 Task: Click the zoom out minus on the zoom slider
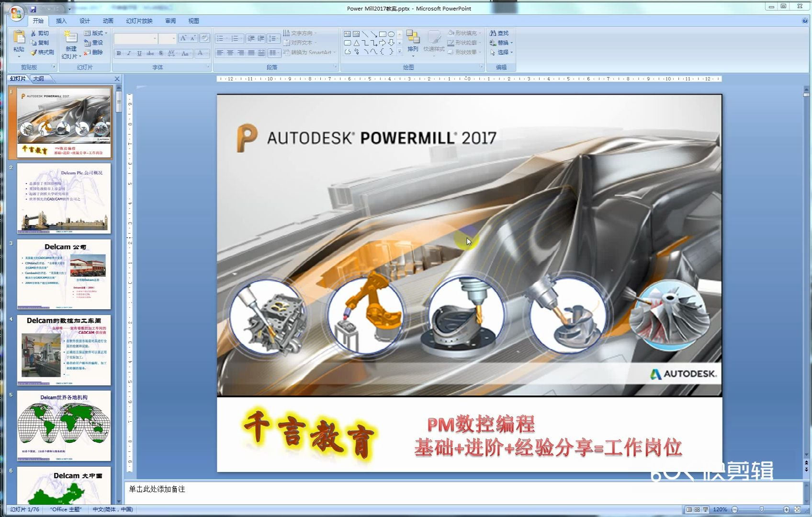(734, 509)
